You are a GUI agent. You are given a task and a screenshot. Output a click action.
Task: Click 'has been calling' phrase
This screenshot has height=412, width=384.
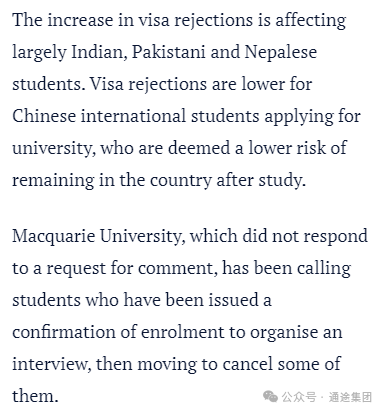pyautogui.click(x=286, y=268)
